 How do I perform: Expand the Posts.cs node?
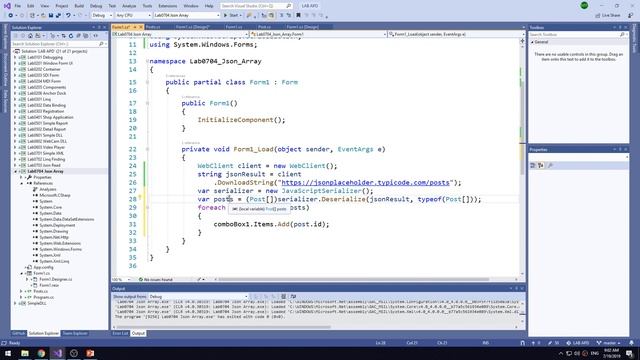[x=22, y=291]
